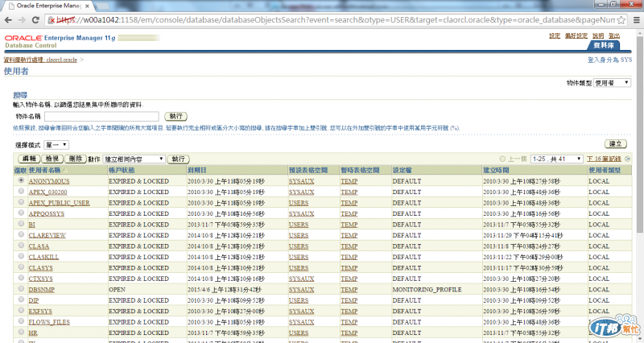Select the ANONYMOUS user radio button
This screenshot has height=343, width=644.
pos(21,180)
